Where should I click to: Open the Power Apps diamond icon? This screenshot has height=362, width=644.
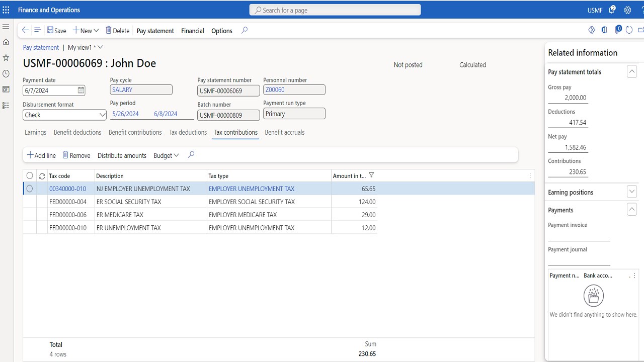tap(592, 30)
